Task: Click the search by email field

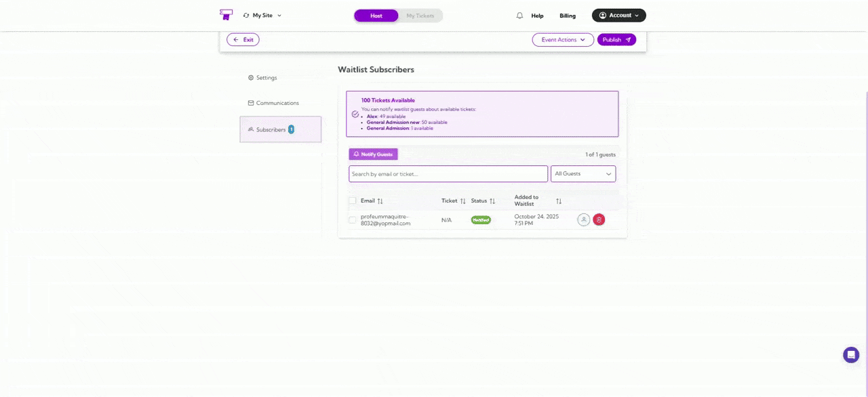Action: pos(448,173)
